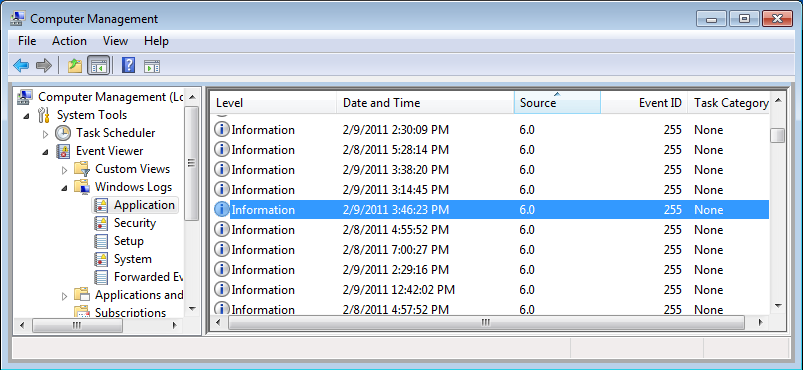Click the event list vertical scrollbar thumb

point(778,135)
